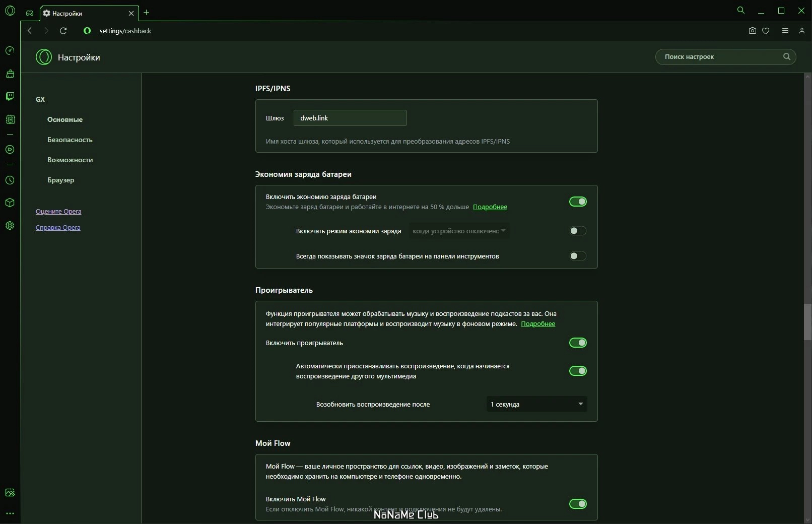Click the heart bookmark icon
The height and width of the screenshot is (524, 812).
coord(766,31)
